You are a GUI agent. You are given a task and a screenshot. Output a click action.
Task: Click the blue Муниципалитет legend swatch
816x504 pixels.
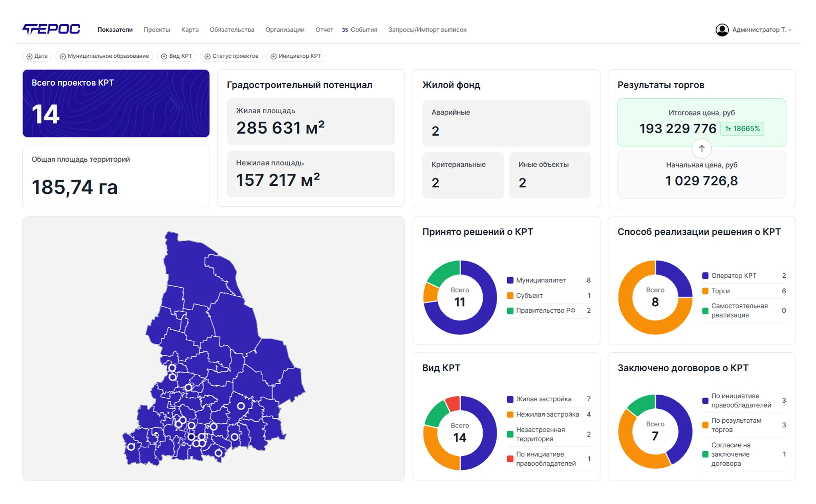click(x=510, y=280)
